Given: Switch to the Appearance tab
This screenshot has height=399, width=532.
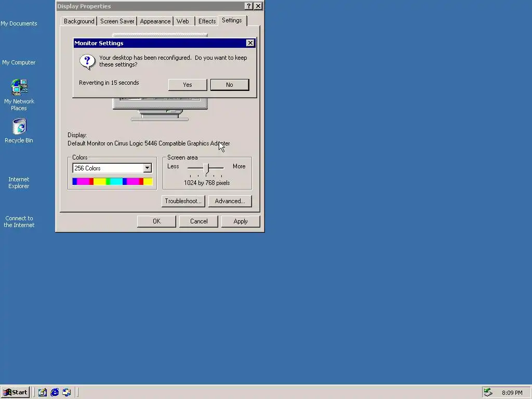Looking at the screenshot, I should (155, 21).
